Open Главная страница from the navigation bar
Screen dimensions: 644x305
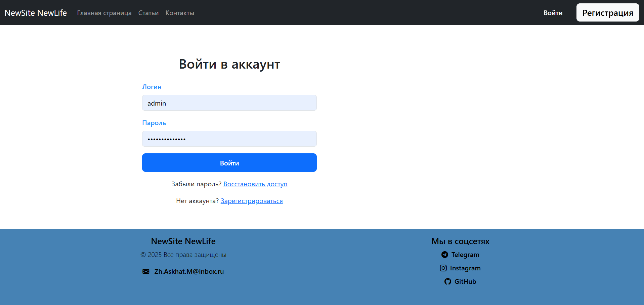coord(104,13)
